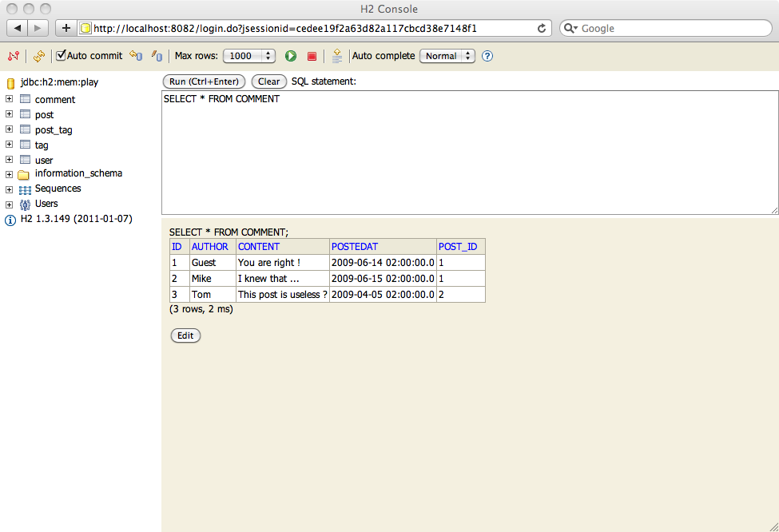Select Sequences in the database tree
The image size is (779, 532).
click(58, 189)
